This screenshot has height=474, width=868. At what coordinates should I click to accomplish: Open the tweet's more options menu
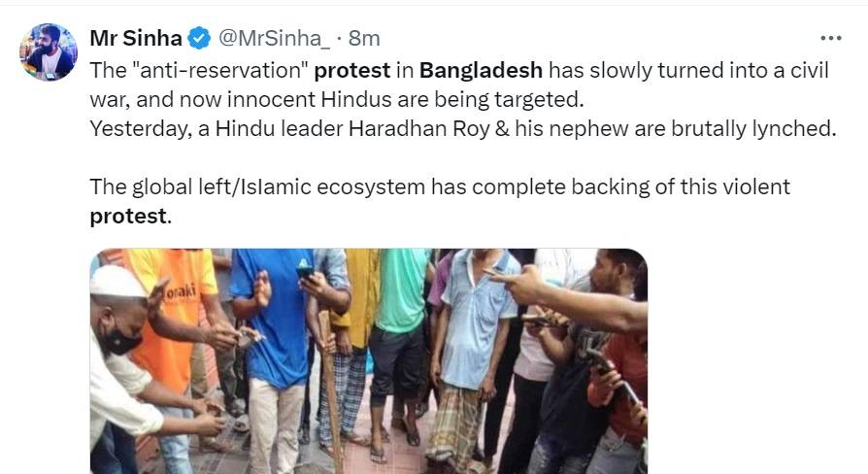(830, 38)
